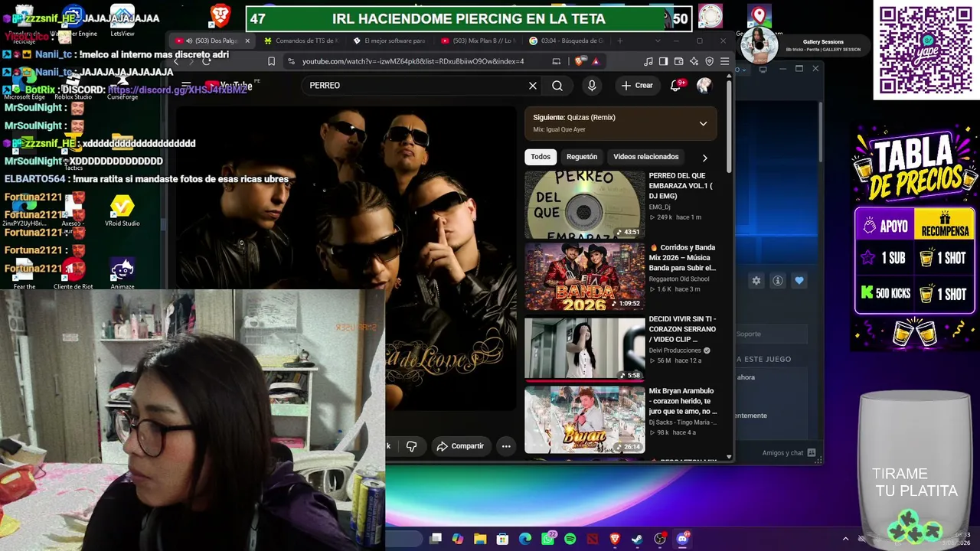Select the 'Reguetón' filter chip

[582, 157]
